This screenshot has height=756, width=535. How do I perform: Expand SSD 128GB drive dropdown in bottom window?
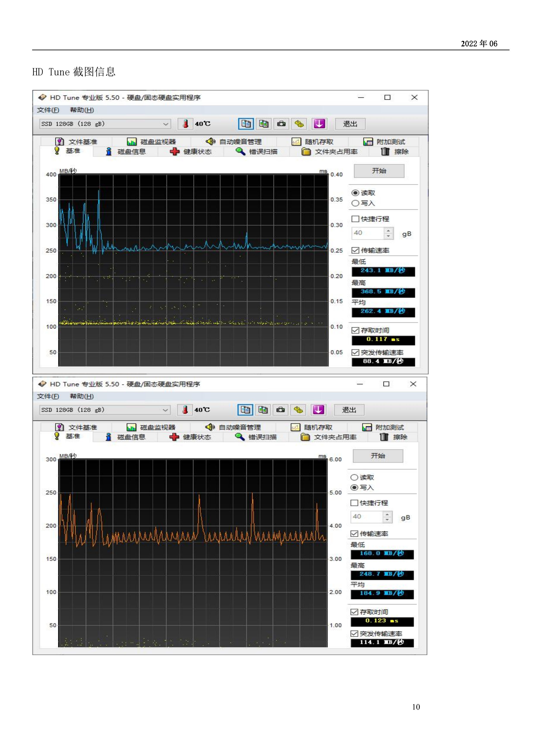tap(104, 410)
